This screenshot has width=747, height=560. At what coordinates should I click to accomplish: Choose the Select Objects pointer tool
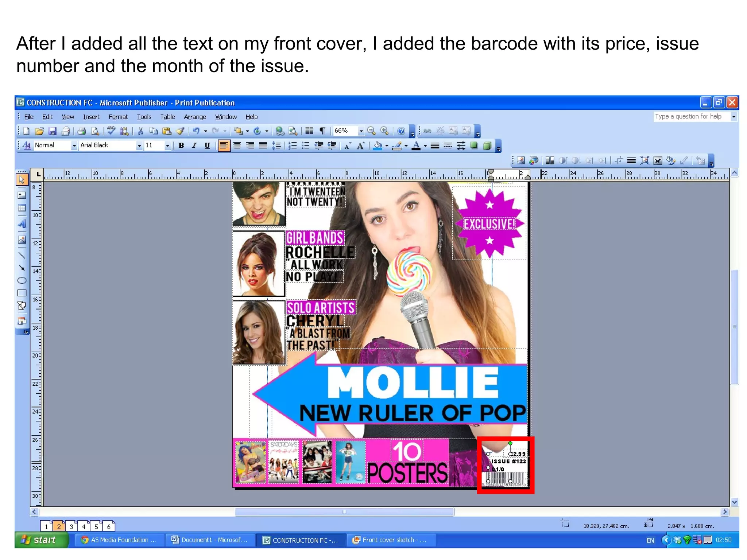click(22, 180)
